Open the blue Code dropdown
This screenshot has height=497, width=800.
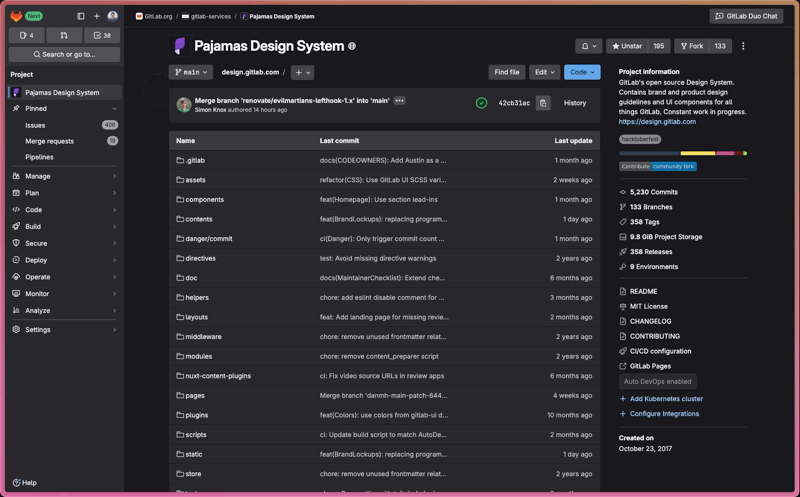pyautogui.click(x=582, y=72)
